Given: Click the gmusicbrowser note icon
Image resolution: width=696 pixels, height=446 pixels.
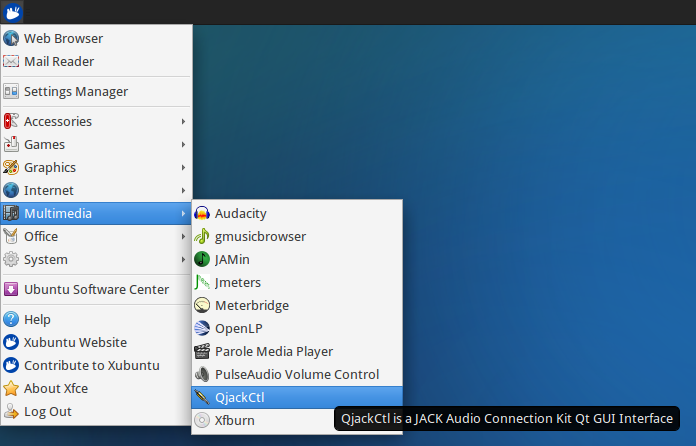Looking at the screenshot, I should (203, 237).
